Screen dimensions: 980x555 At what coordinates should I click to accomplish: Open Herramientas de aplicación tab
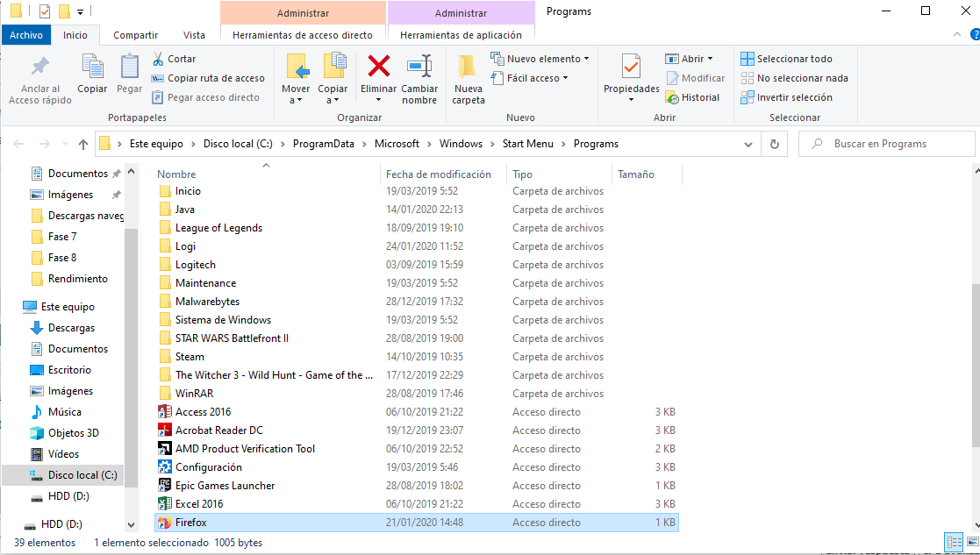click(x=461, y=35)
